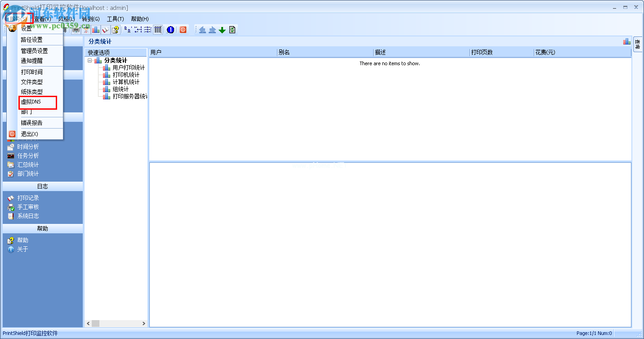Click the refresh document toolbar icon
This screenshot has height=339, width=644.
(232, 30)
